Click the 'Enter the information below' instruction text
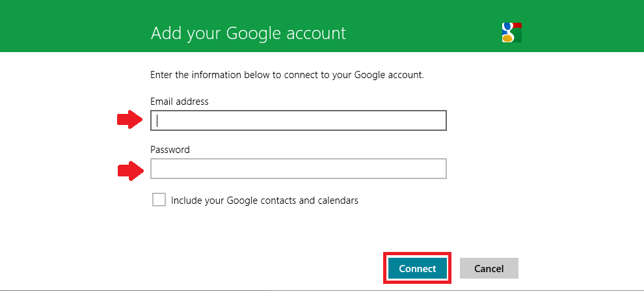Screen dimensions: 644x291 pyautogui.click(x=287, y=76)
